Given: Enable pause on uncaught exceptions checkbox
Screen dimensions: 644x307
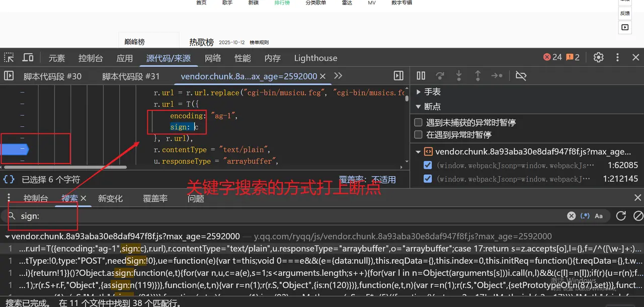Looking at the screenshot, I should pyautogui.click(x=418, y=122).
